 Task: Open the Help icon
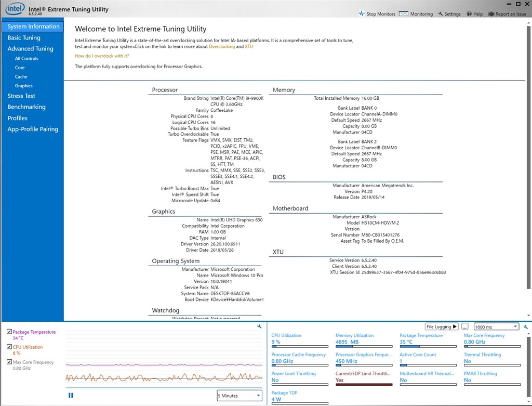[x=469, y=14]
